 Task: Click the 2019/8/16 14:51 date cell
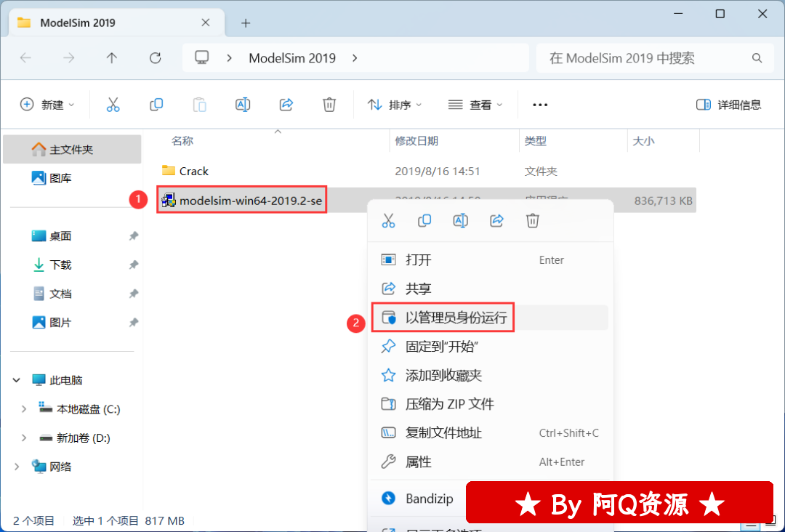point(438,172)
